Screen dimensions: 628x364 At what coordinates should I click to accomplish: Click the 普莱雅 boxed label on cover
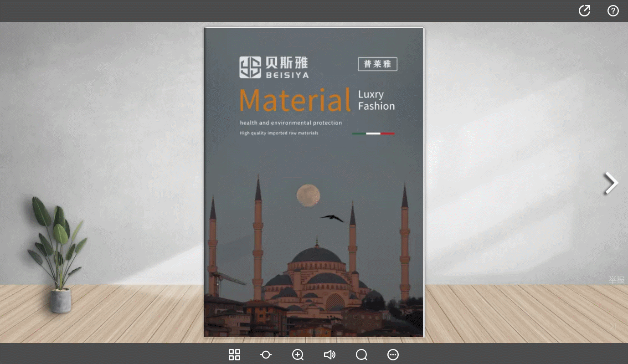(x=377, y=64)
